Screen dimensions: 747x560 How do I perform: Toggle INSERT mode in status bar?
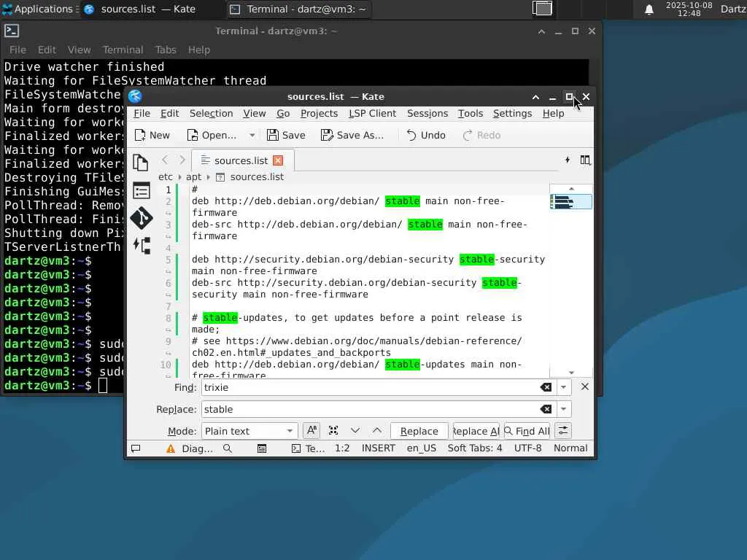tap(379, 448)
